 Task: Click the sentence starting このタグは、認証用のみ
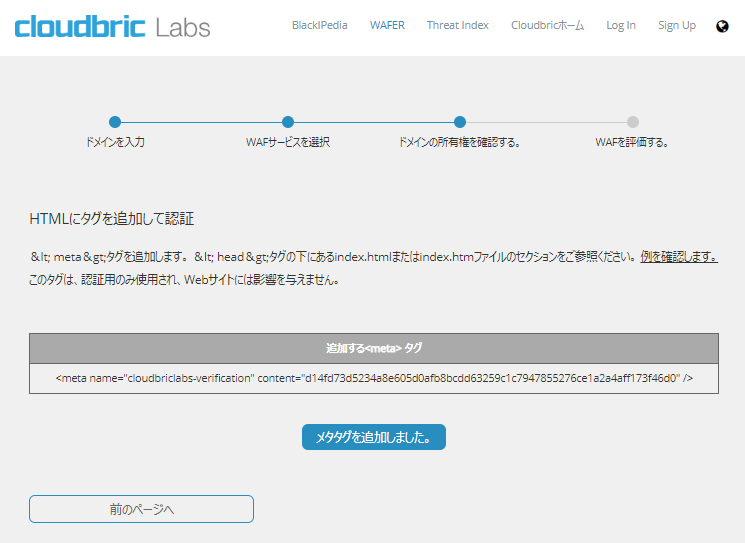pos(185,280)
